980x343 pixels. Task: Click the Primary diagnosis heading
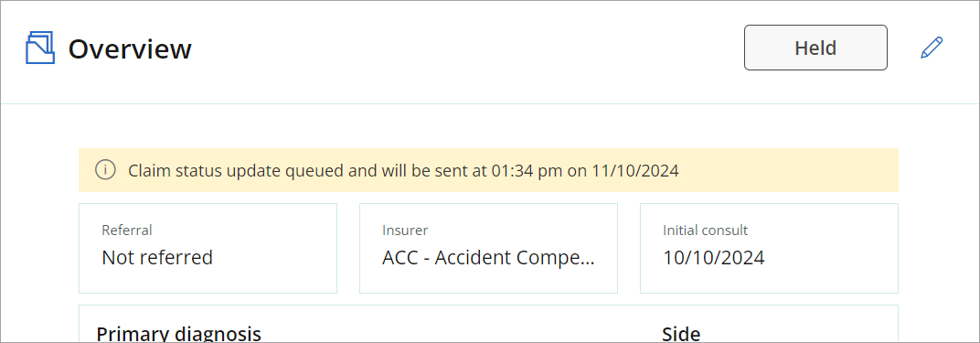(179, 334)
